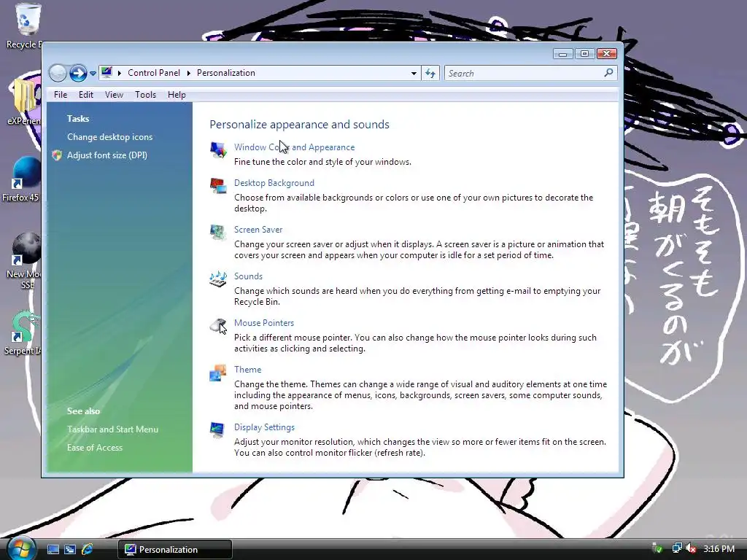
Task: Open the Screen Saver icon
Action: (x=218, y=232)
